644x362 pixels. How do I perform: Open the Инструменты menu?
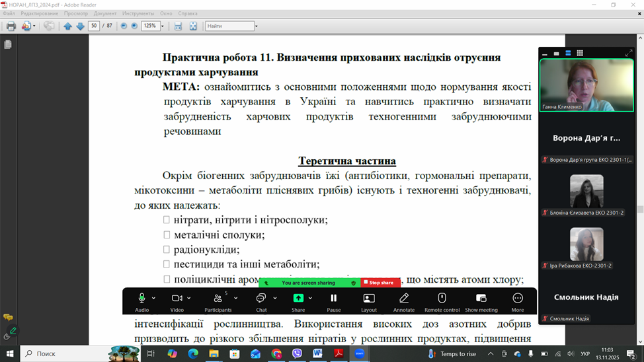[138, 13]
